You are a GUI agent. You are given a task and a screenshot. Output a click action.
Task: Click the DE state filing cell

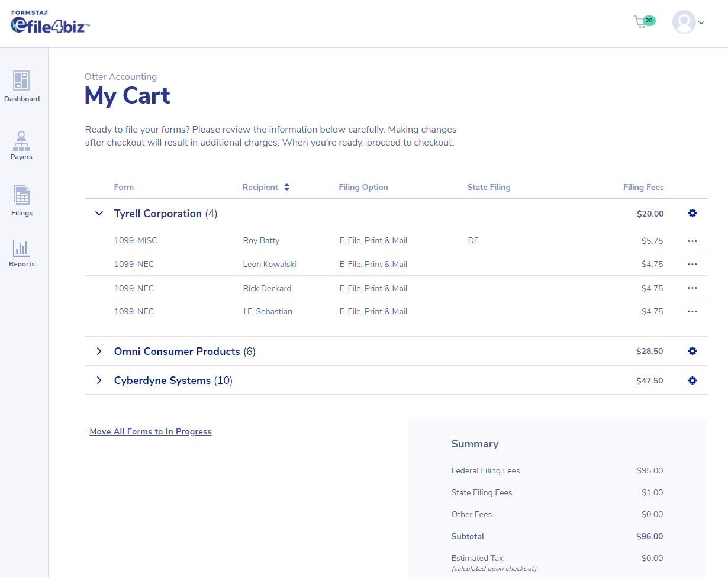473,241
